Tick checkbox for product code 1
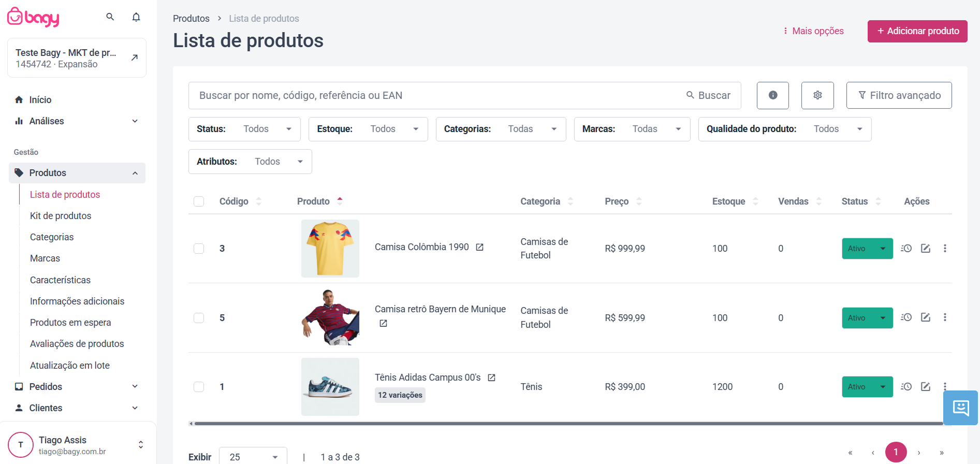 tap(199, 387)
